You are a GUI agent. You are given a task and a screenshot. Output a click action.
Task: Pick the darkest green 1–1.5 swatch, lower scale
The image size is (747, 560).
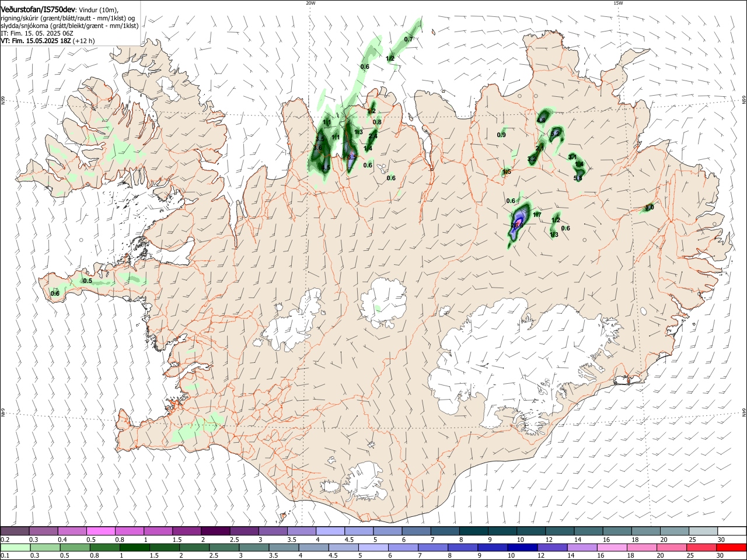(x=134, y=548)
